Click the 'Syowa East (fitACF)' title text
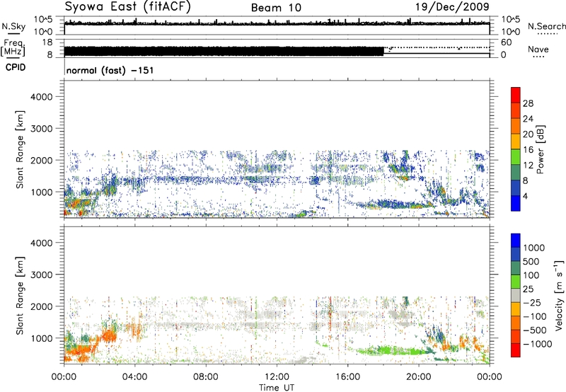 click(x=128, y=7)
